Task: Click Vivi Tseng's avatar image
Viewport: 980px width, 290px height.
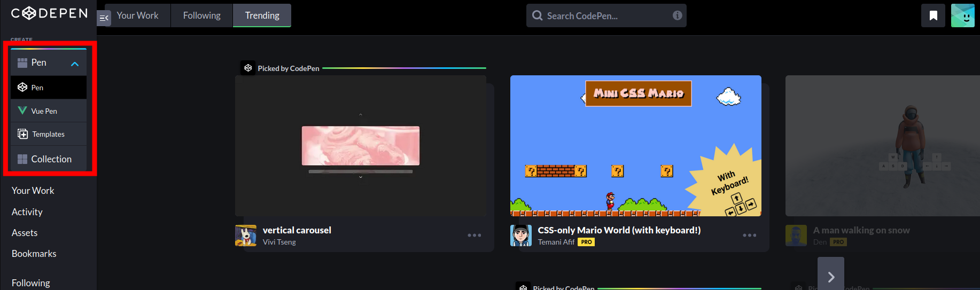Action: point(246,236)
